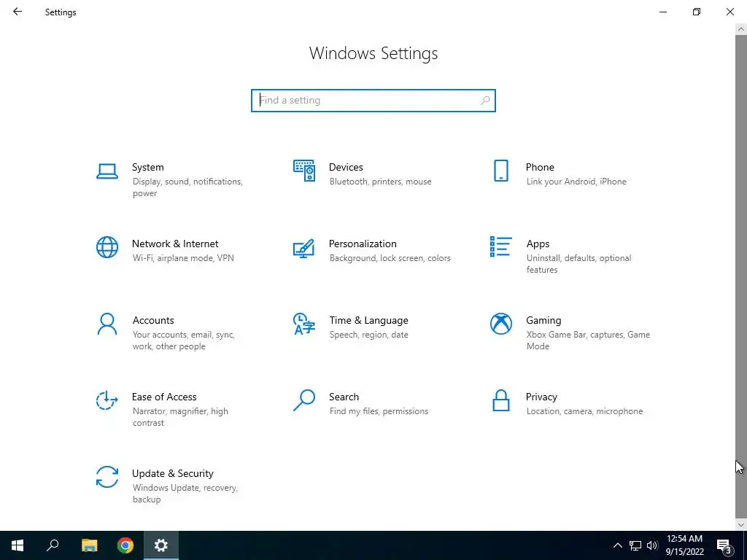Select the Gaming Xbox icon
This screenshot has width=747, height=560.
point(500,324)
